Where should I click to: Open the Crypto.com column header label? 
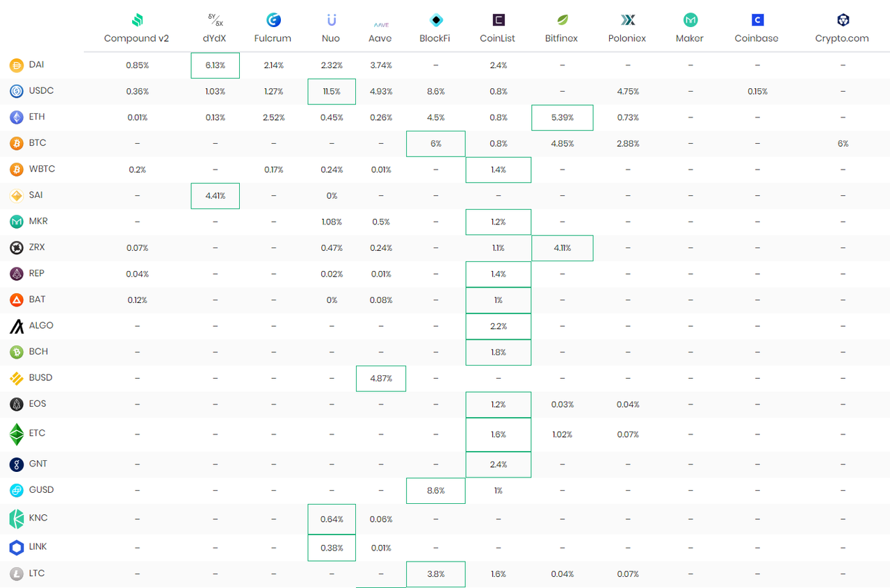(x=842, y=39)
